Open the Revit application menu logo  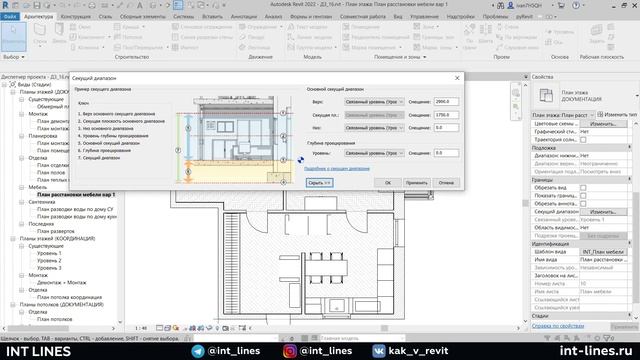pos(5,5)
